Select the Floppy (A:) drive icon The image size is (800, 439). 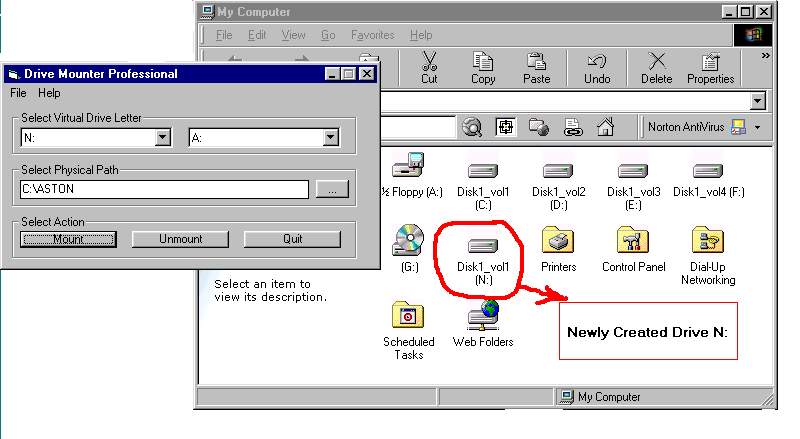pos(408,164)
